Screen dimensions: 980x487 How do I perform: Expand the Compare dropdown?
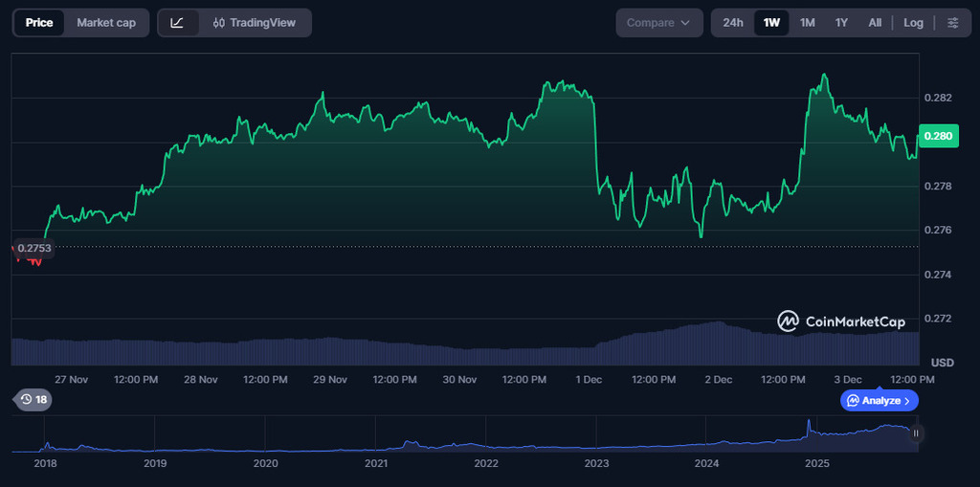point(658,23)
